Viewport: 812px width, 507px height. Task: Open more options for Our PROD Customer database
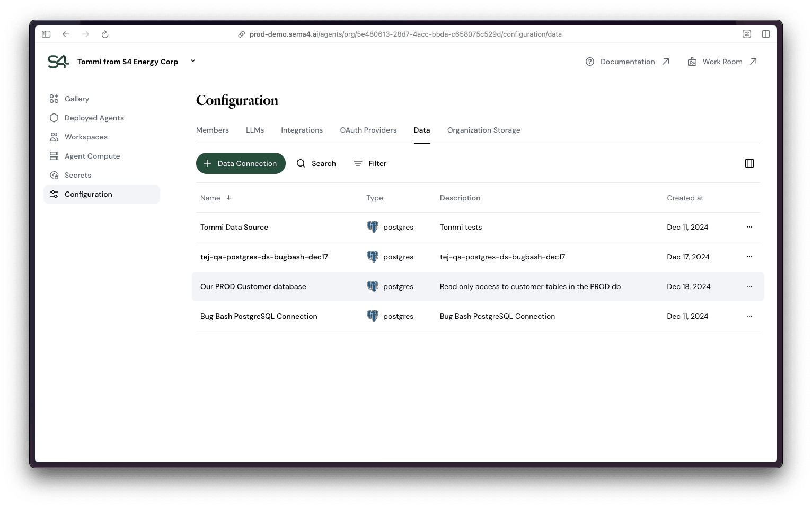(x=749, y=286)
